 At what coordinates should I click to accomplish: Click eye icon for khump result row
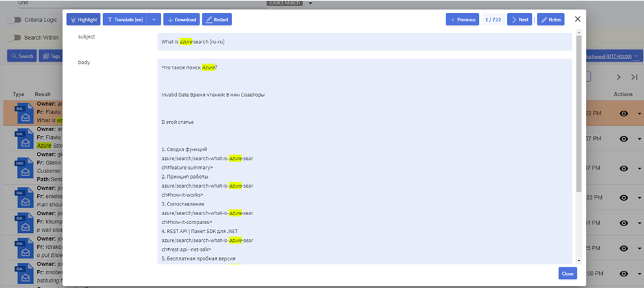tap(623, 223)
